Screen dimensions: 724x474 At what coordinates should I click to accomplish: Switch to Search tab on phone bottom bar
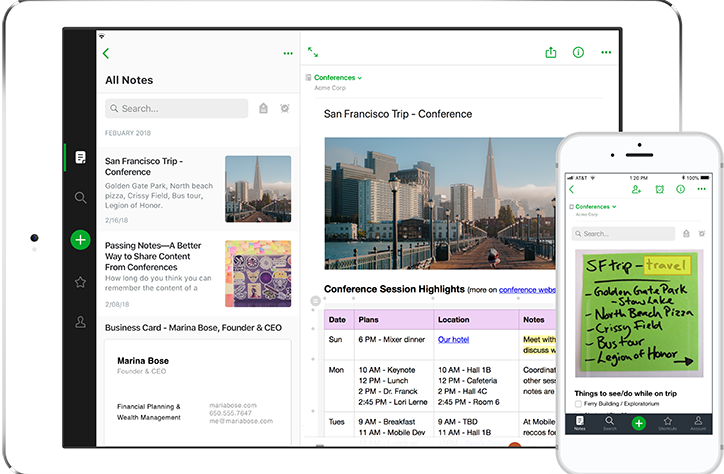point(609,423)
